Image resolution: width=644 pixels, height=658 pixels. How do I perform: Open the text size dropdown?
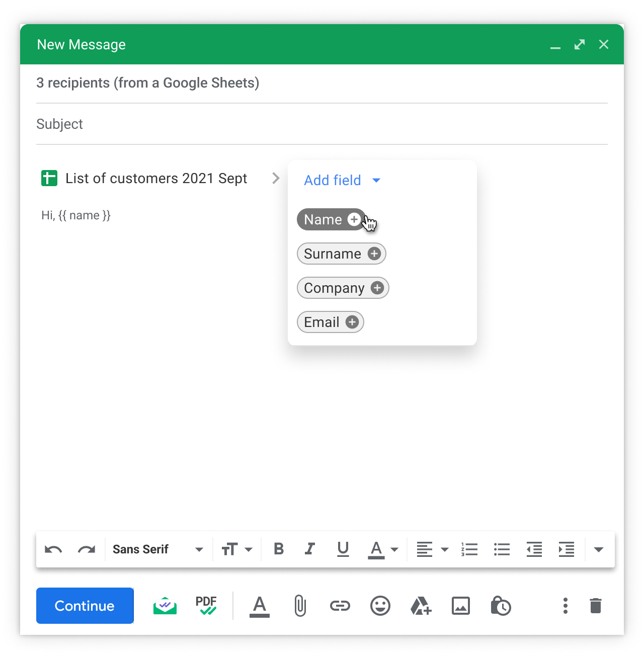(x=237, y=549)
